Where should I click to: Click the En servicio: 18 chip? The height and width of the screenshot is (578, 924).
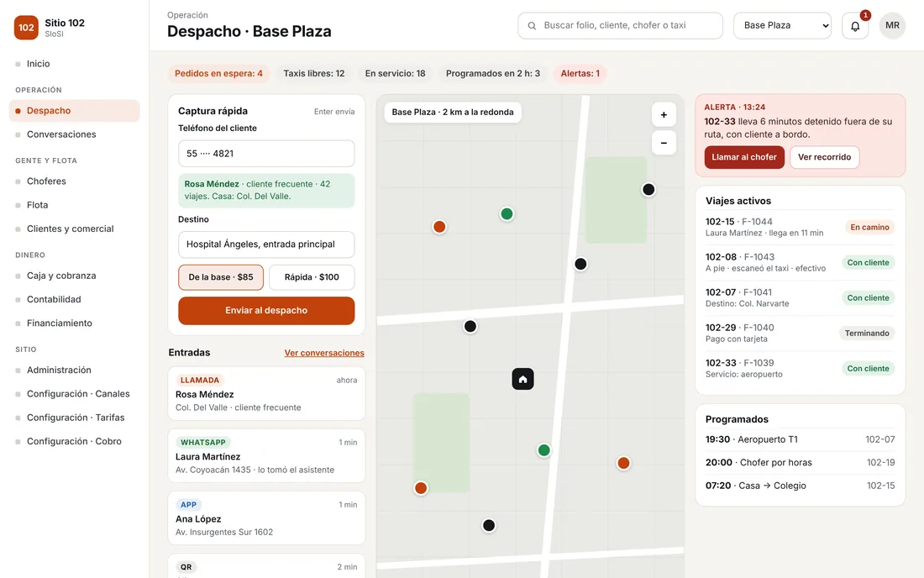coord(395,74)
